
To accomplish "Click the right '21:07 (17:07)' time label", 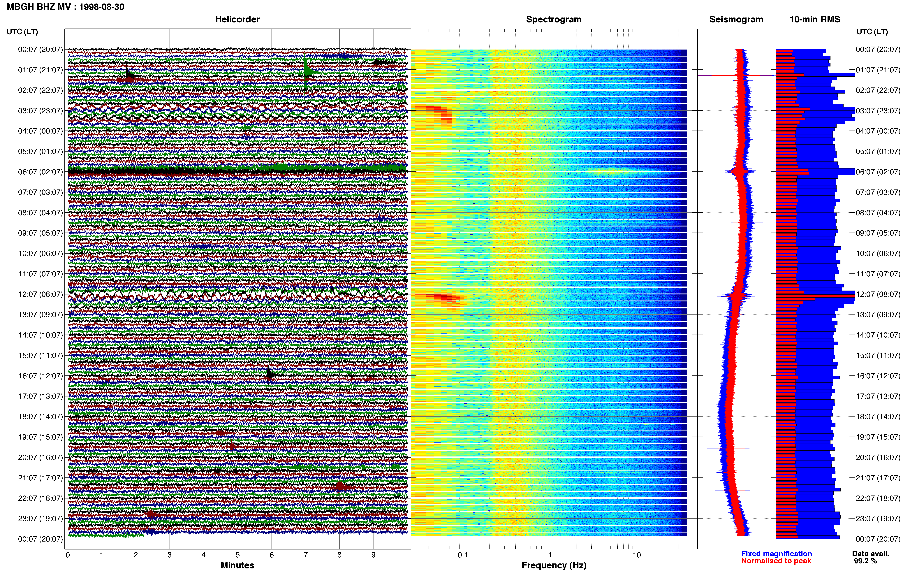I will 878,478.
